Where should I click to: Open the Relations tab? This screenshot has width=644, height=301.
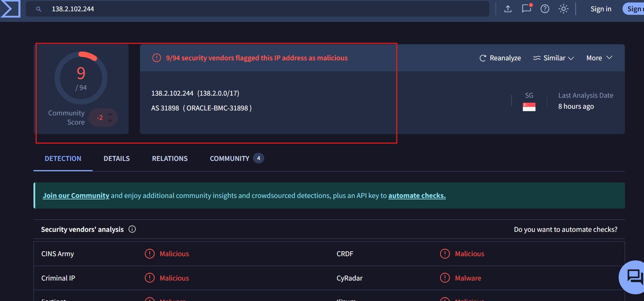coord(169,159)
